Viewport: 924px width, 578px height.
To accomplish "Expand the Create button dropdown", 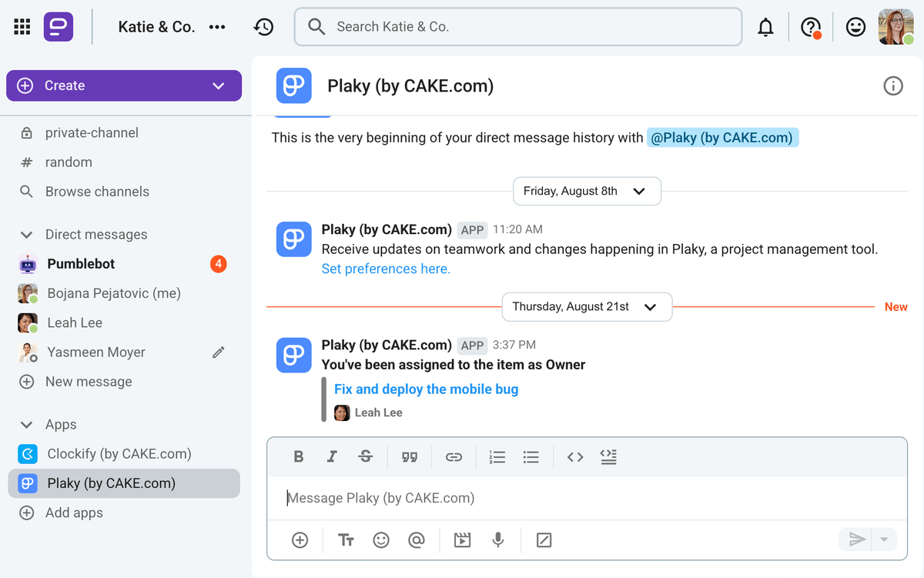I will 219,85.
